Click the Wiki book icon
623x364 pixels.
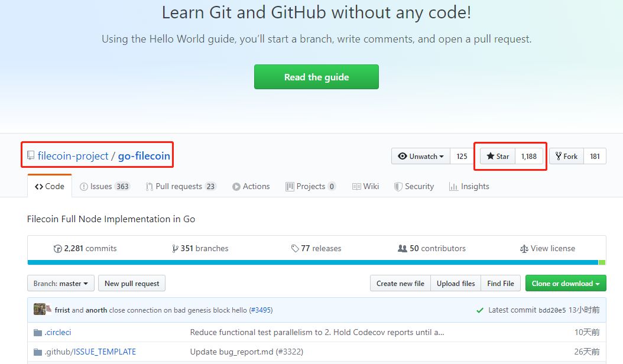[356, 186]
